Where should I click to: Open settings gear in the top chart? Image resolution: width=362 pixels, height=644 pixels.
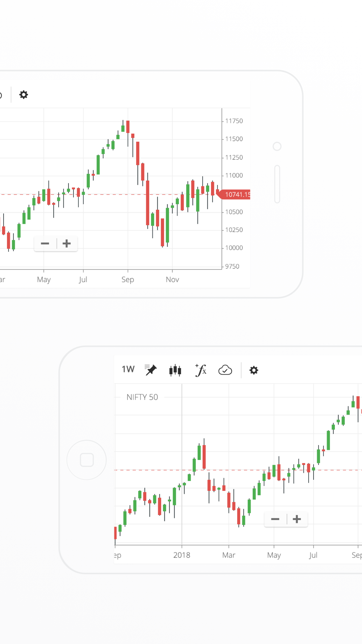pyautogui.click(x=24, y=95)
